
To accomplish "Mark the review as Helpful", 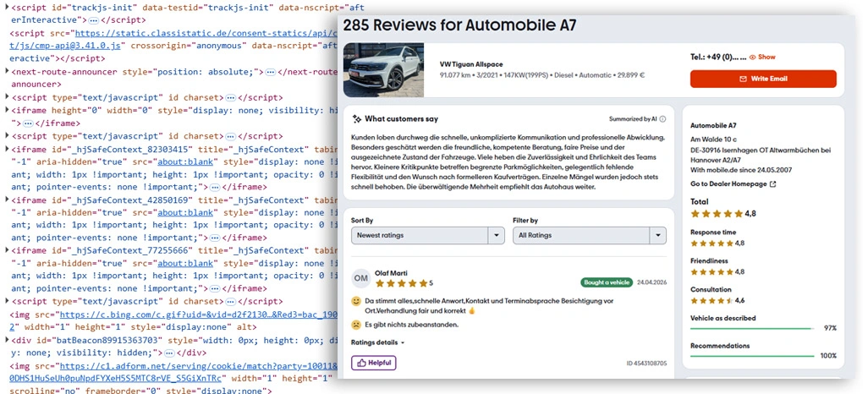I will point(373,363).
